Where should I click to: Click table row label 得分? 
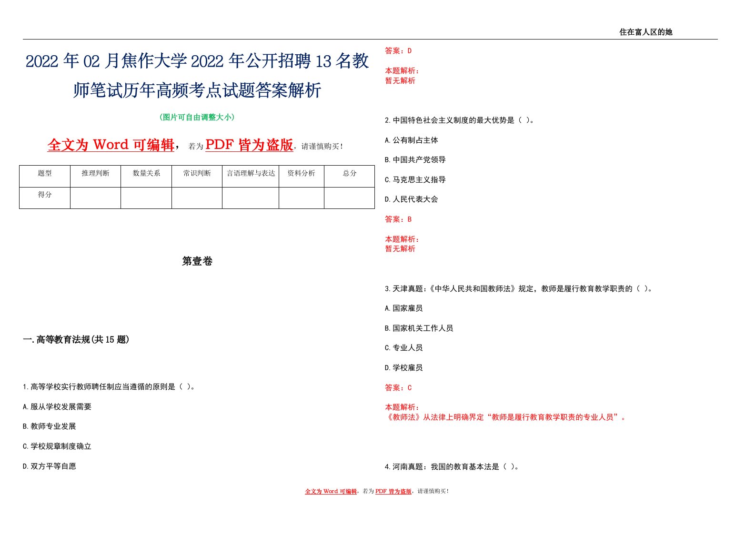click(45, 195)
